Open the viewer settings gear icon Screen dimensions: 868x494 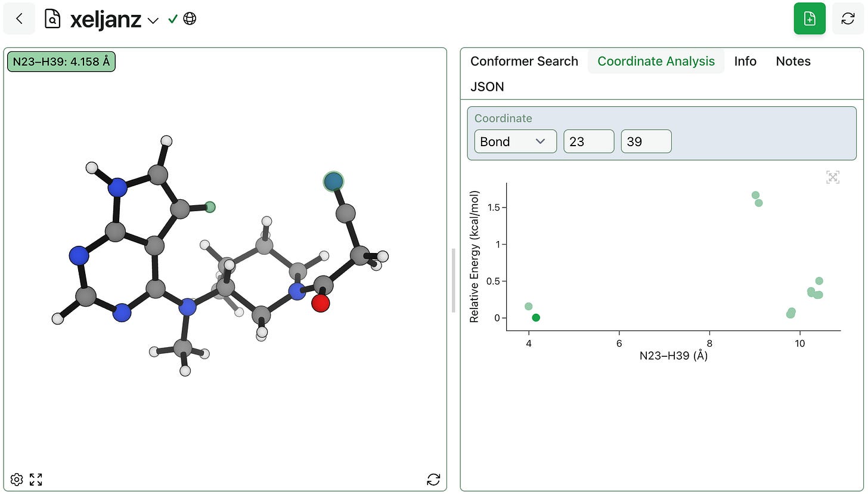click(17, 479)
